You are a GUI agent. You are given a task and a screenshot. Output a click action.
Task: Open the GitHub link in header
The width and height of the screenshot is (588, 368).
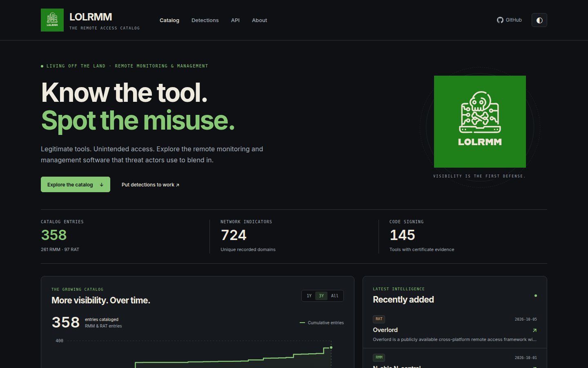pyautogui.click(x=509, y=20)
